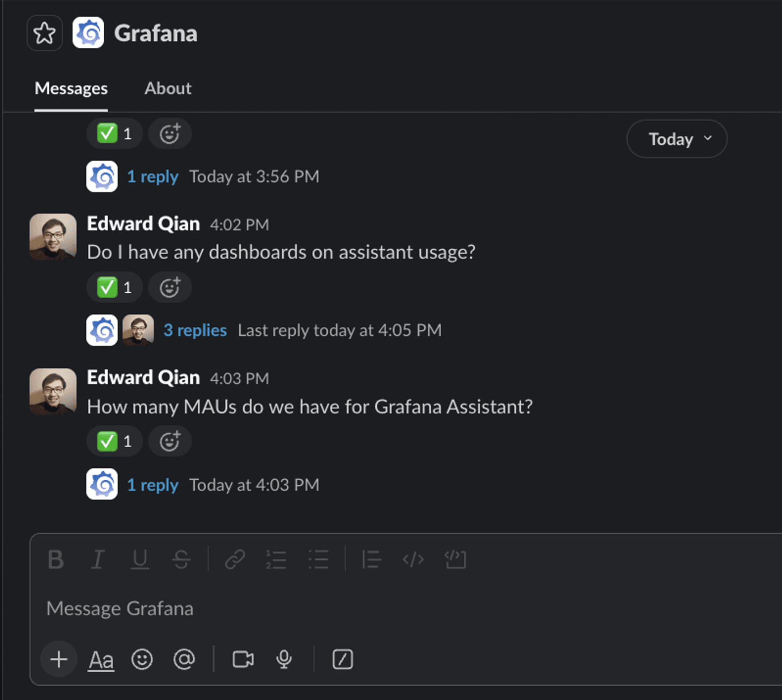Image resolution: width=782 pixels, height=700 pixels.
Task: Open the emoji picker in the message composer
Action: 142,658
